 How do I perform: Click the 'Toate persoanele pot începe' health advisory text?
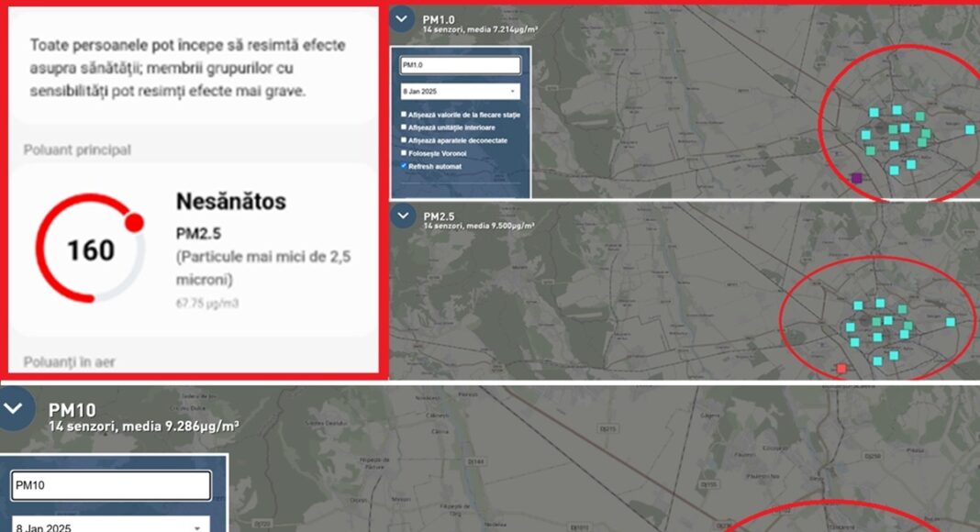tap(187, 68)
